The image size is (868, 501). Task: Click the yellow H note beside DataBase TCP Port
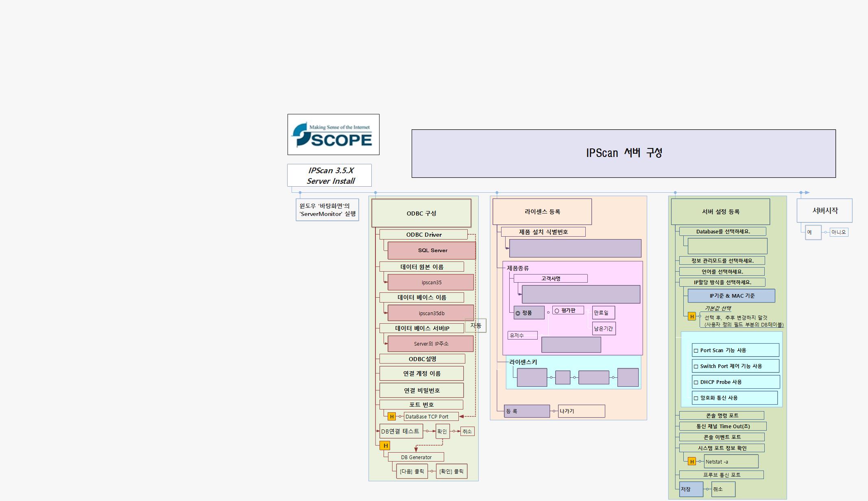pyautogui.click(x=392, y=416)
